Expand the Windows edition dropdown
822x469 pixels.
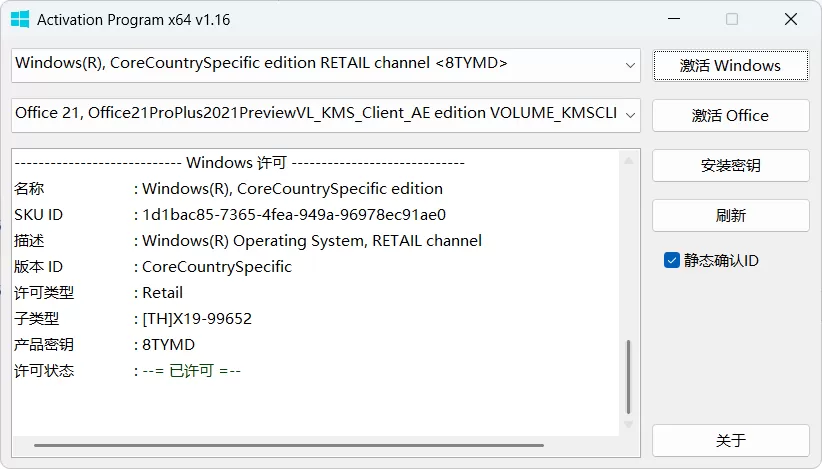(630, 66)
